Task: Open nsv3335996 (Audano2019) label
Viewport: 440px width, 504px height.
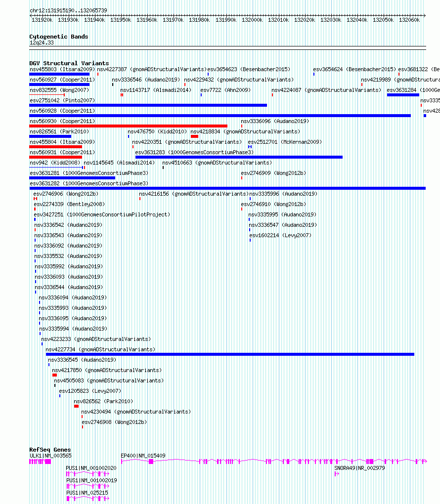Action: pyautogui.click(x=283, y=194)
